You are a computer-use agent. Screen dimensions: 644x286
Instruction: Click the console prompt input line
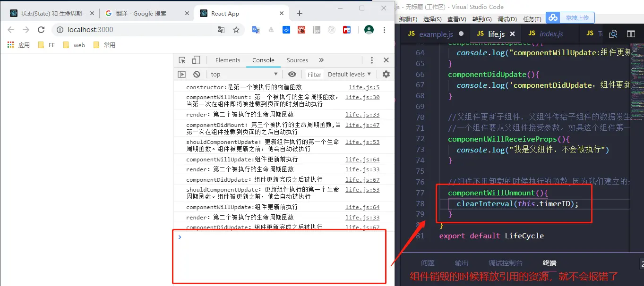coord(283,237)
